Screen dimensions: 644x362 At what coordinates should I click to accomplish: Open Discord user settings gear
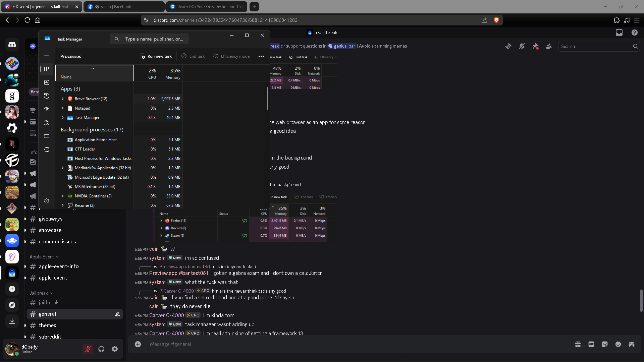pyautogui.click(x=115, y=349)
